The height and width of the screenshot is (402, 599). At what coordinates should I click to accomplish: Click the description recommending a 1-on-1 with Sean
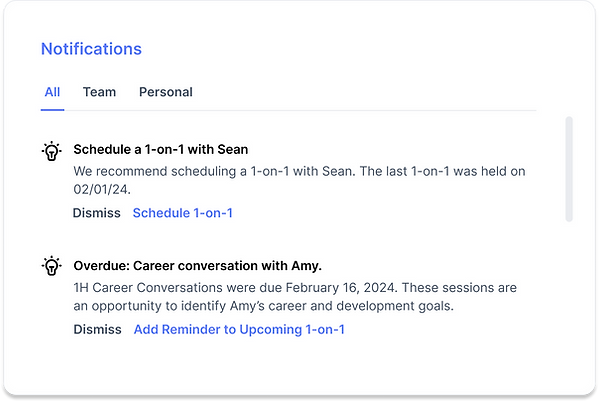point(300,180)
